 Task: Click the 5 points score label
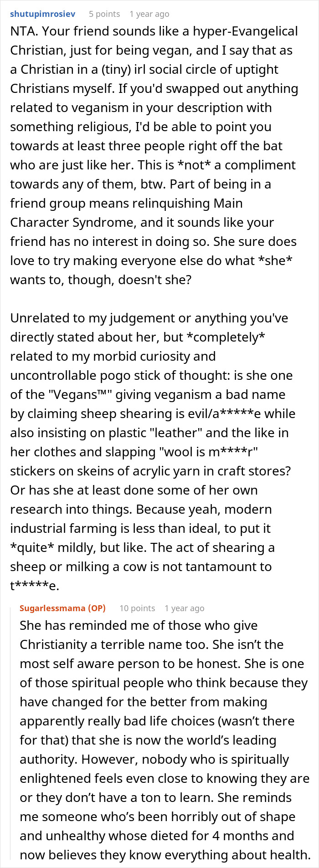tap(104, 14)
